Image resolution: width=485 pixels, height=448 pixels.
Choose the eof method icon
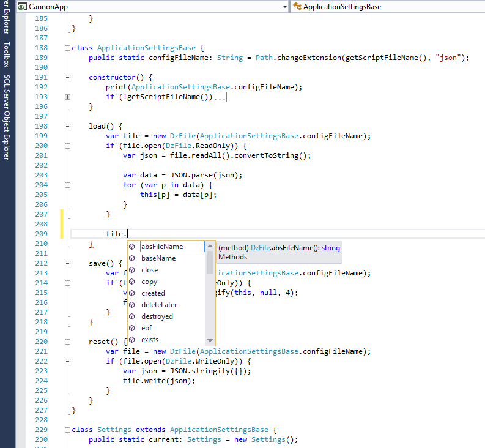tap(132, 328)
